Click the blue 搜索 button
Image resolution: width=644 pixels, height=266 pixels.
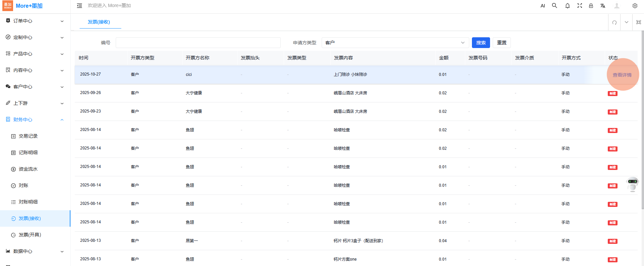pyautogui.click(x=481, y=43)
